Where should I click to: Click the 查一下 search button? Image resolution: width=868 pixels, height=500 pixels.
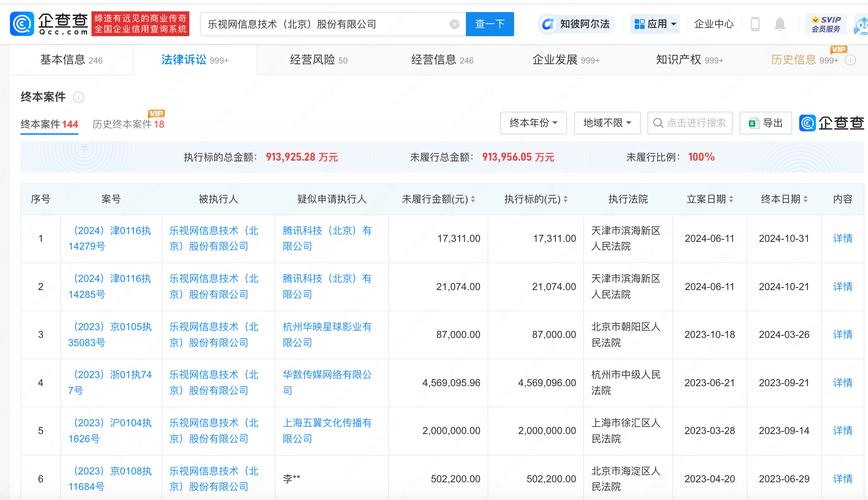coord(490,24)
